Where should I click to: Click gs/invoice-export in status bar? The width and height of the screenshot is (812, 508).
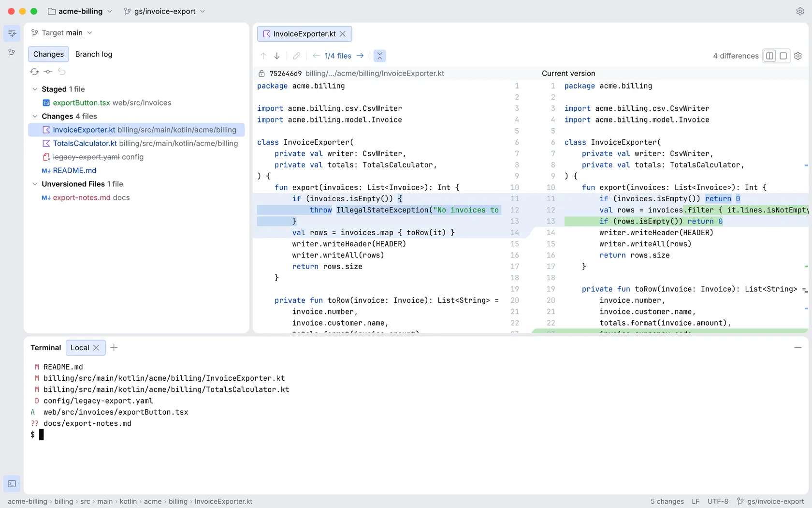[x=770, y=502]
